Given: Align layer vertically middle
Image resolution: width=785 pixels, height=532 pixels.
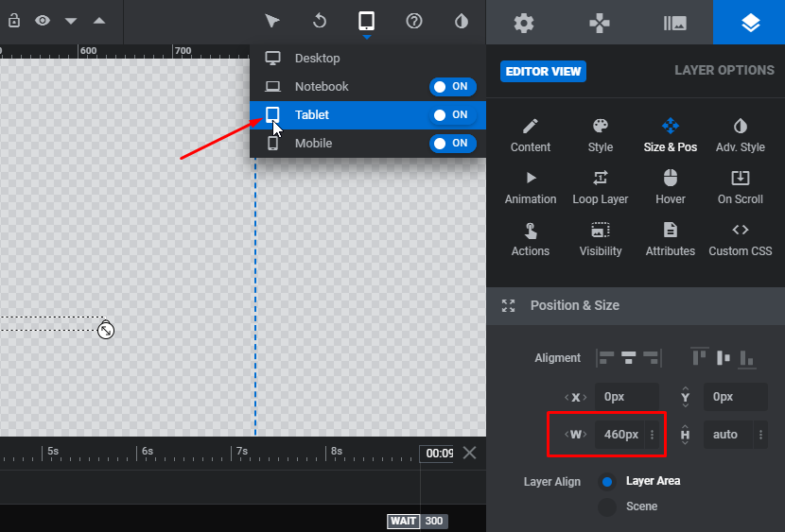Looking at the screenshot, I should [x=723, y=358].
